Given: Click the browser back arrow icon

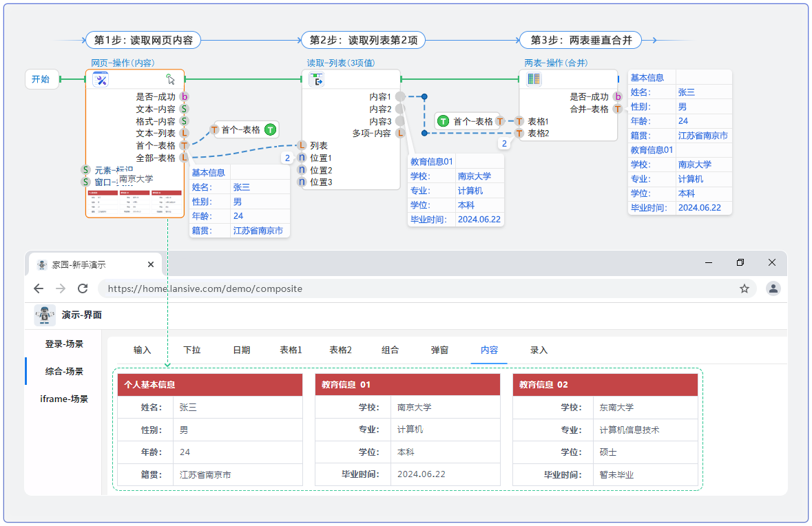Looking at the screenshot, I should coord(39,289).
